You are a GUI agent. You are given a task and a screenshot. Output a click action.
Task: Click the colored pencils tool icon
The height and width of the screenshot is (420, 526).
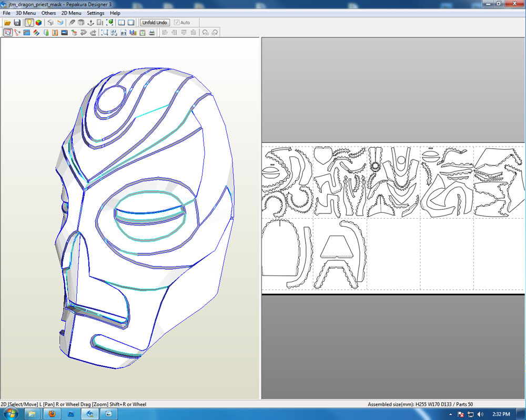pyautogui.click(x=36, y=33)
